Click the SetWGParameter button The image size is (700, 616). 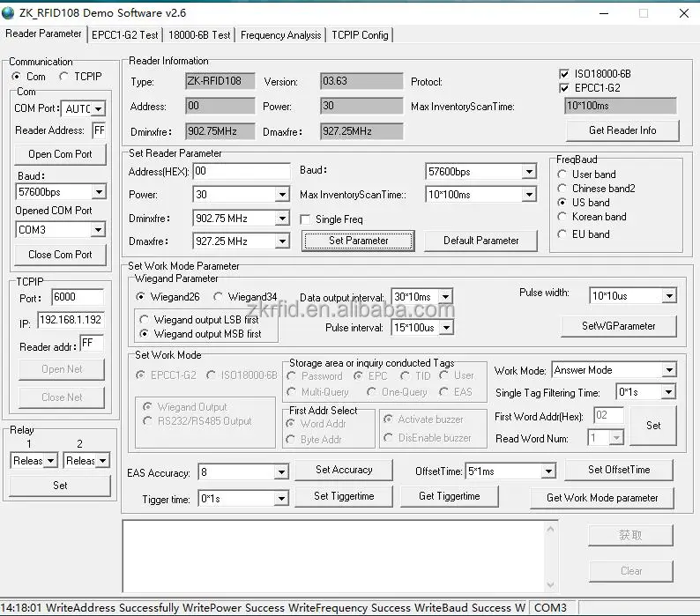618,326
